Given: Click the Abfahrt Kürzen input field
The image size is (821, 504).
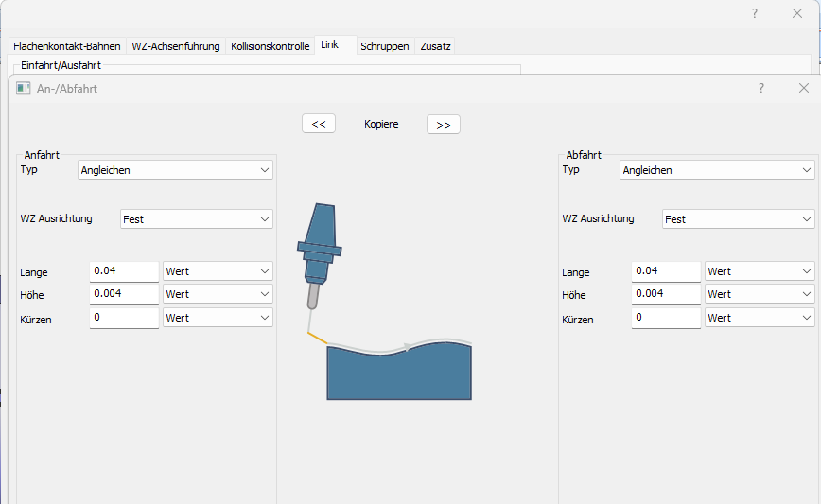Looking at the screenshot, I should tap(666, 318).
